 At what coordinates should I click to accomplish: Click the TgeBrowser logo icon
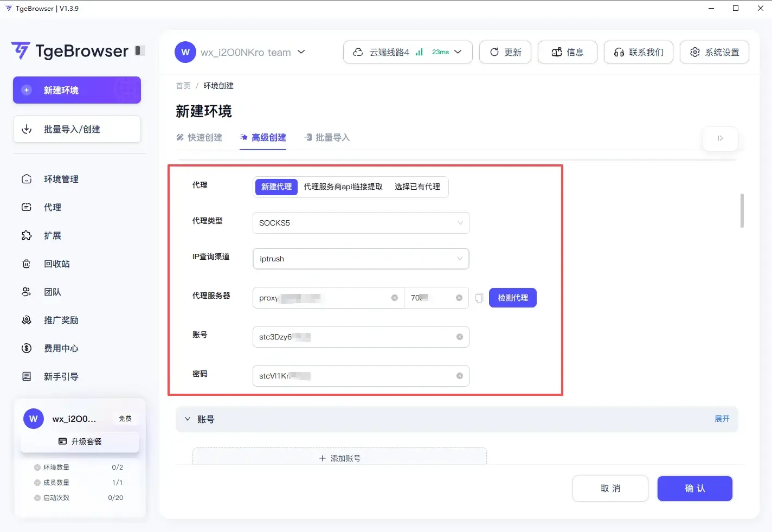point(21,50)
